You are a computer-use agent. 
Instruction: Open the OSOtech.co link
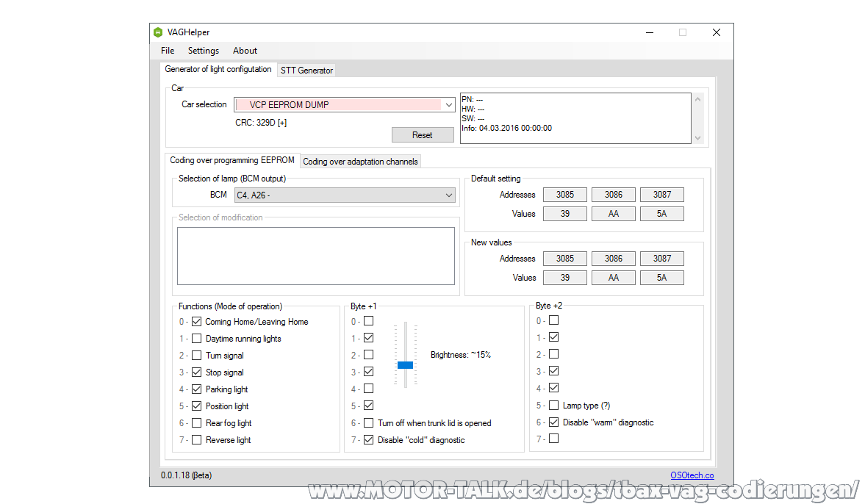click(692, 475)
